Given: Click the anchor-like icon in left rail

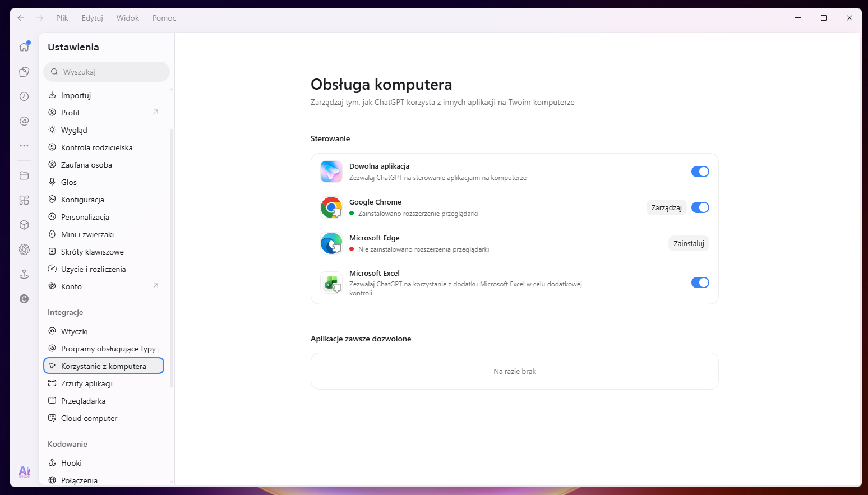Looking at the screenshot, I should pyautogui.click(x=24, y=274).
